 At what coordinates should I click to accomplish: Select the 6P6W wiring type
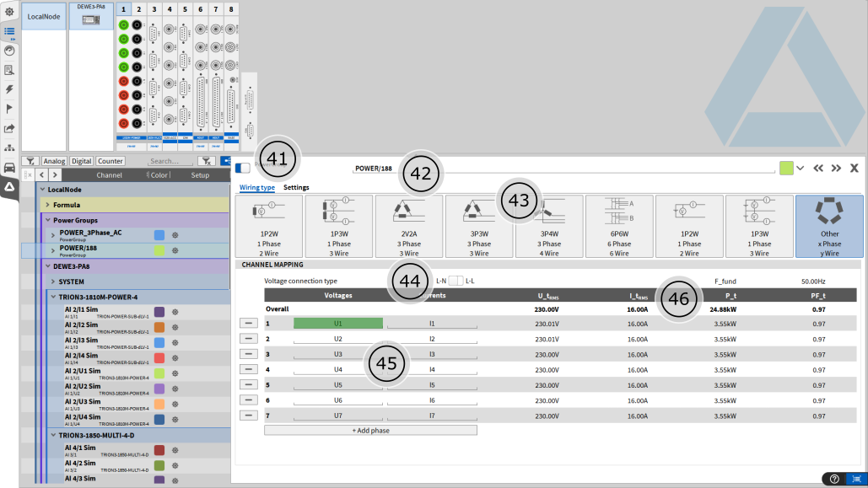coord(619,226)
